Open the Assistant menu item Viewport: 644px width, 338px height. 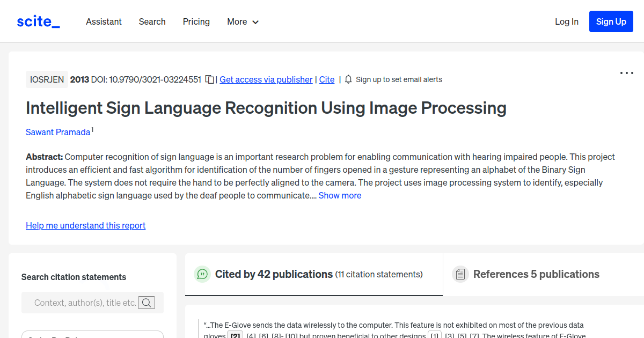pyautogui.click(x=104, y=21)
